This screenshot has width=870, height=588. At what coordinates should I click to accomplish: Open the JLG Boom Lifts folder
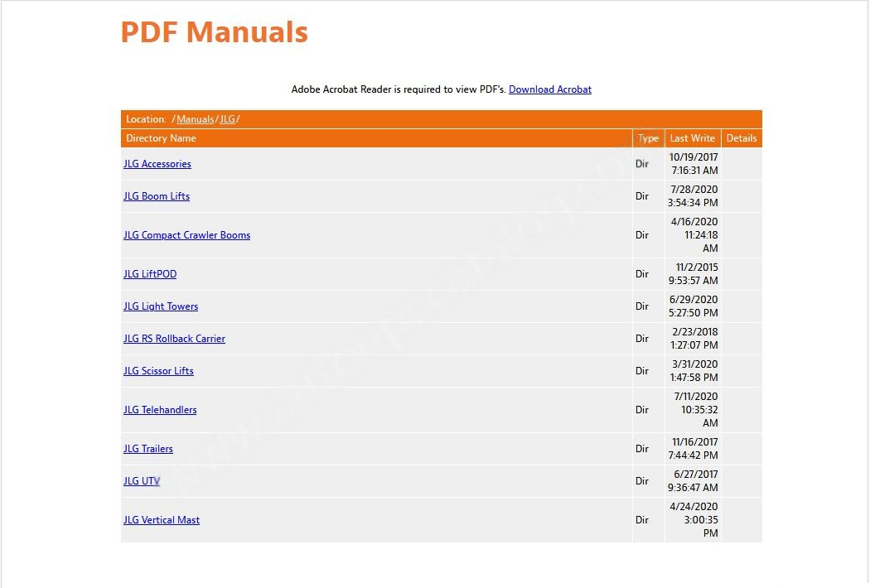[157, 196]
